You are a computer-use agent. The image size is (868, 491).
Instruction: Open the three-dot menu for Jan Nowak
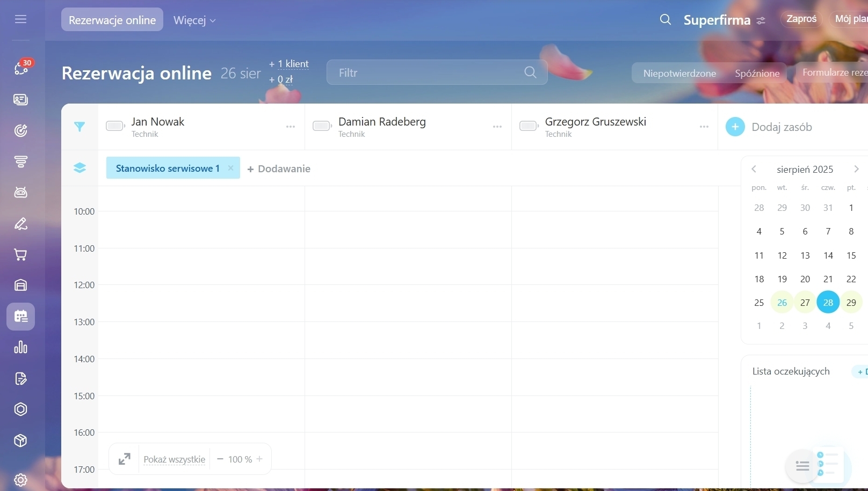click(291, 127)
